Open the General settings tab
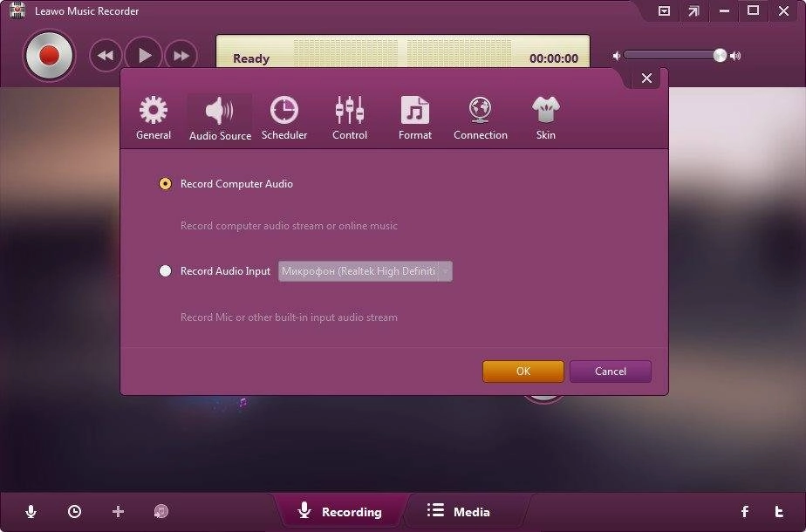This screenshot has width=806, height=532. pos(154,119)
